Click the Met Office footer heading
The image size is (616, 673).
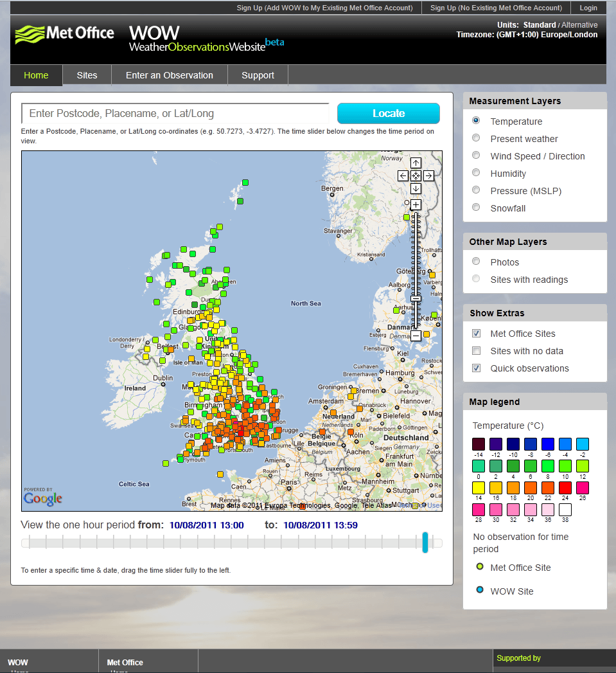pyautogui.click(x=125, y=662)
